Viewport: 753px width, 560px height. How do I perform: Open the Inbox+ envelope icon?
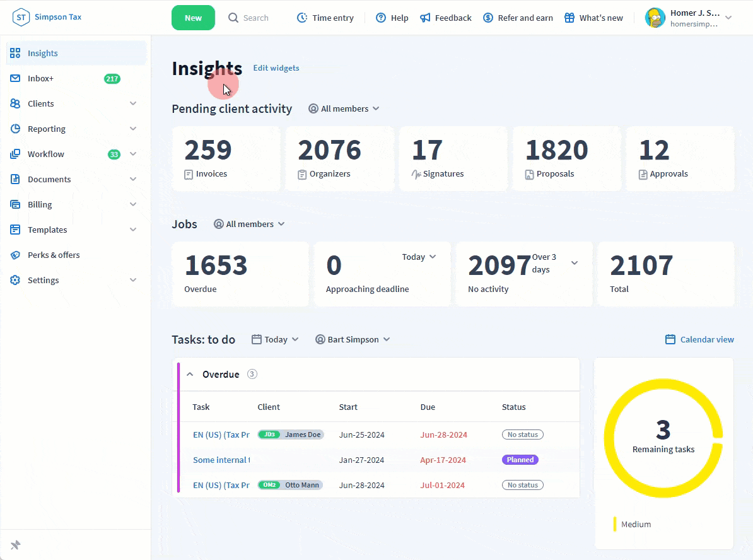pos(15,78)
